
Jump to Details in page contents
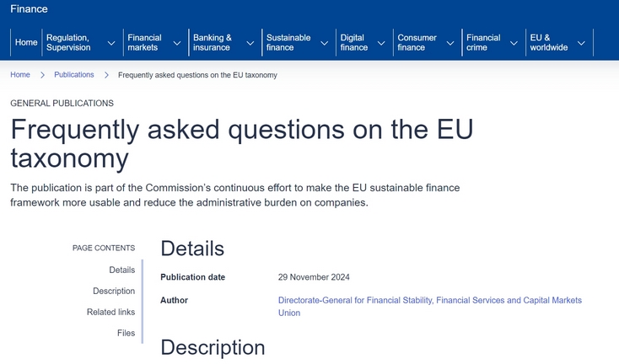[x=121, y=270]
